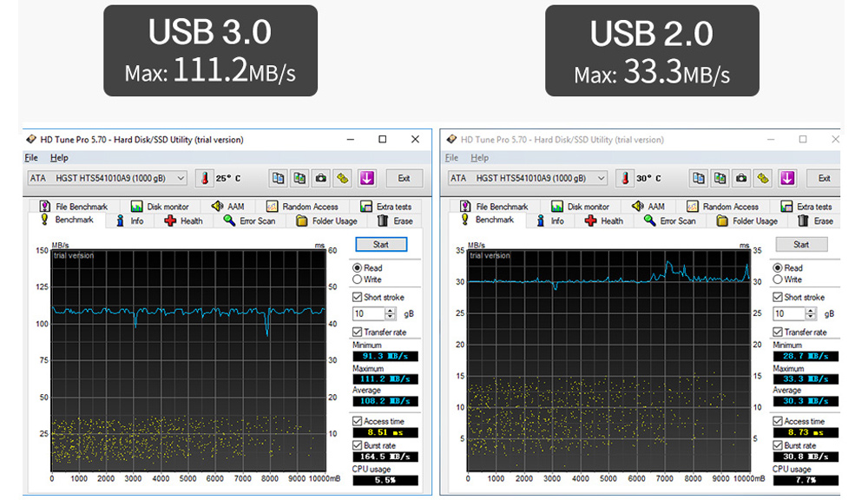The image size is (868, 500).
Task: Open the File menu in the 25° C window
Action: click(31, 158)
